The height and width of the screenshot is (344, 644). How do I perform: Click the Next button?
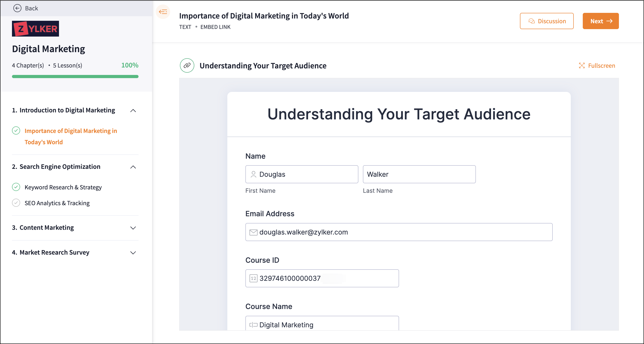(600, 21)
